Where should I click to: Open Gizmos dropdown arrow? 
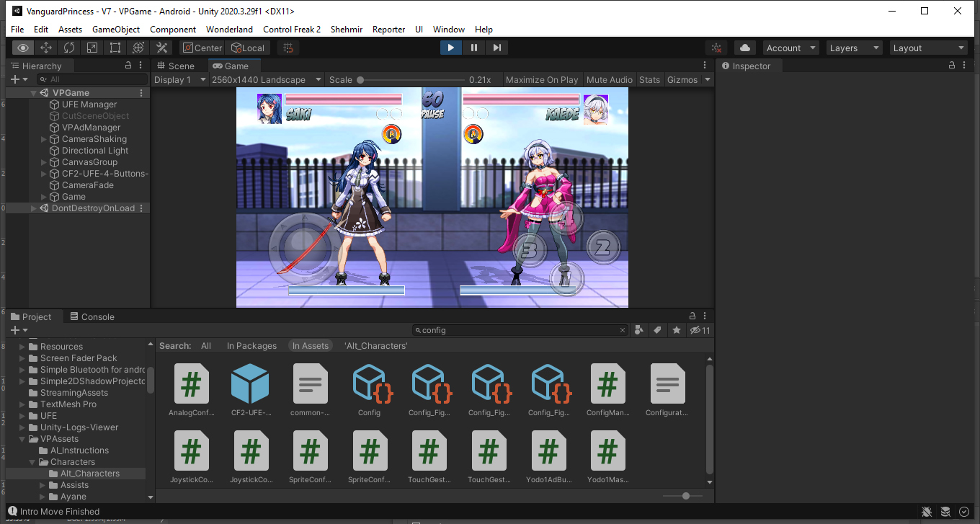(x=708, y=79)
